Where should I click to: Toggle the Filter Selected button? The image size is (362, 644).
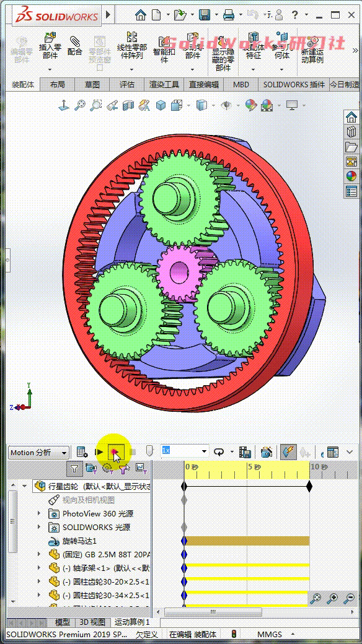(x=123, y=468)
